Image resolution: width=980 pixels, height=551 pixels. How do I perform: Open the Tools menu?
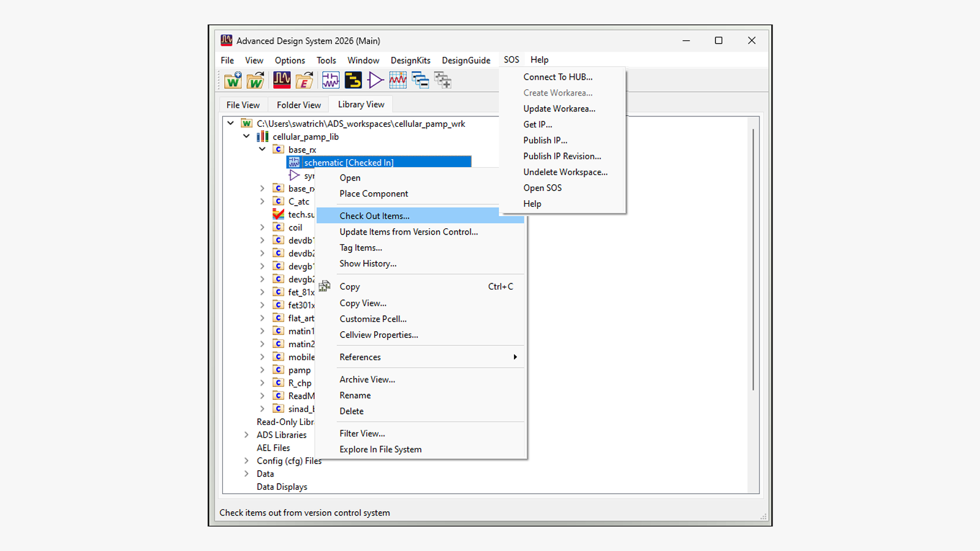coord(326,60)
